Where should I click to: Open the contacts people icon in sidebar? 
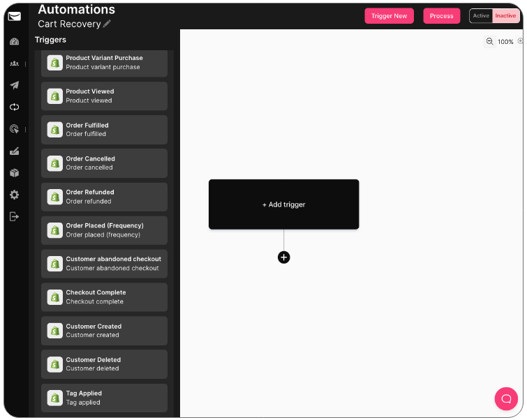[x=14, y=63]
